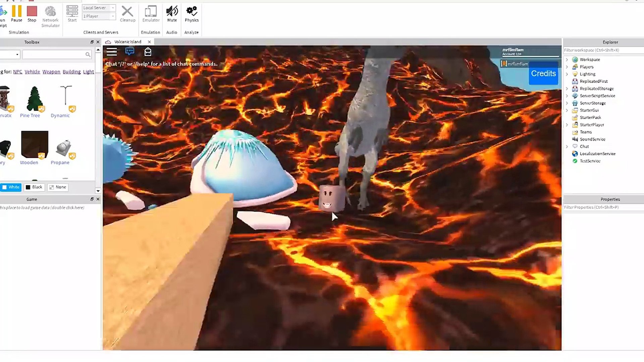The image size is (644, 362).
Task: Toggle the in-game chat icon
Action: point(130,51)
